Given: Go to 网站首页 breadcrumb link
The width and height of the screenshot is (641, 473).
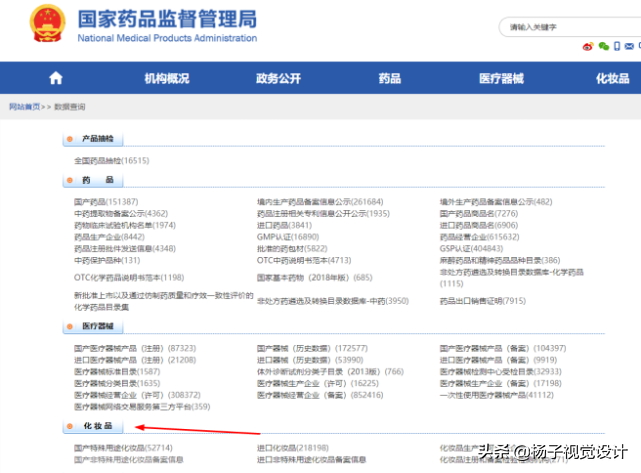Looking at the screenshot, I should click(25, 107).
